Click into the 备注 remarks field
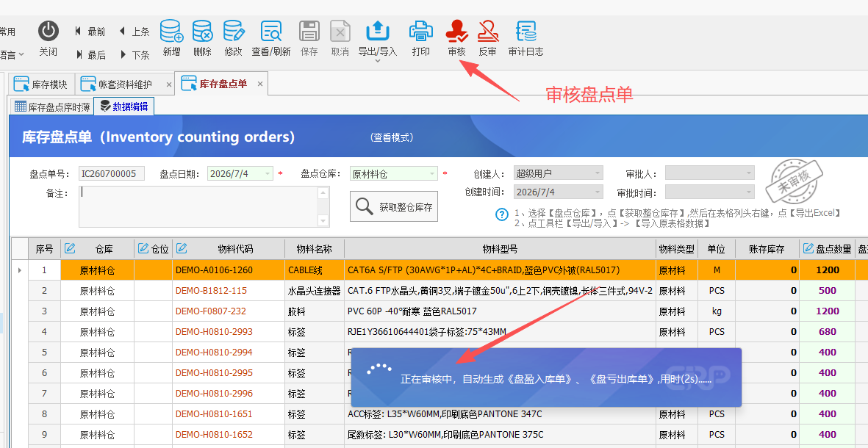Screen dimensions: 868x448 [198, 206]
